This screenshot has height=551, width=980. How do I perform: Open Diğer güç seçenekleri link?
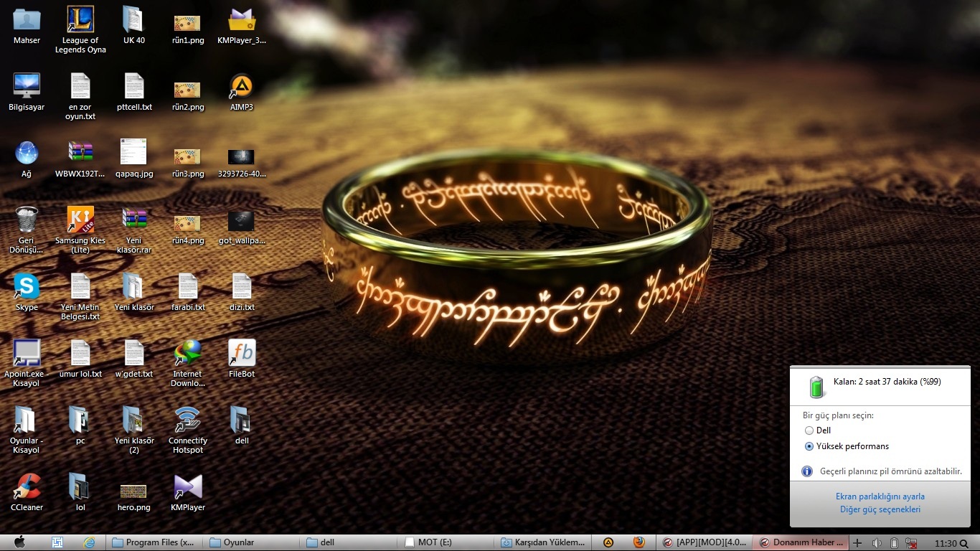click(x=880, y=509)
